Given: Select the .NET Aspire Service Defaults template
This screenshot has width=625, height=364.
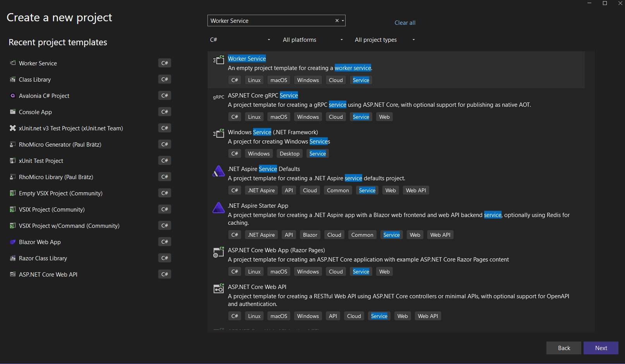Looking at the screenshot, I should point(264,169).
